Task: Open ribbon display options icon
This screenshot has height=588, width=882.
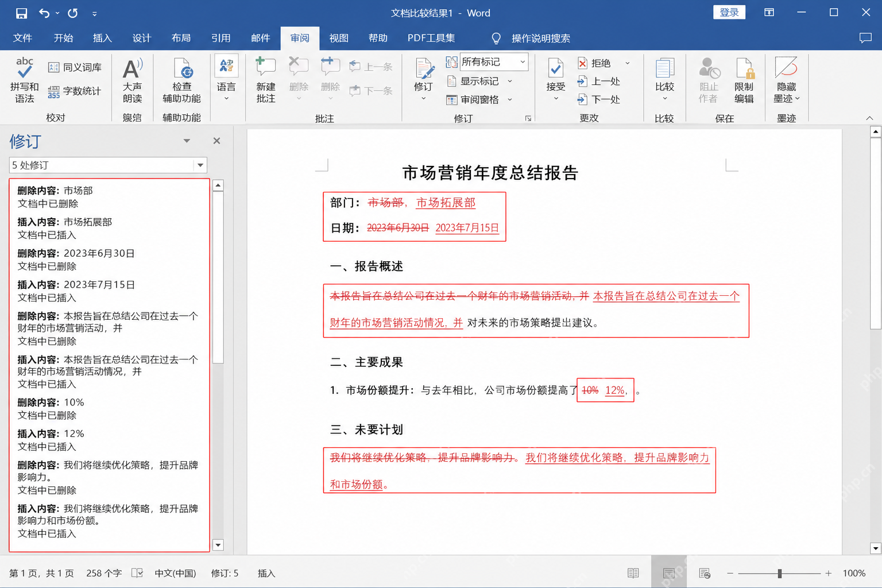Action: pos(769,13)
